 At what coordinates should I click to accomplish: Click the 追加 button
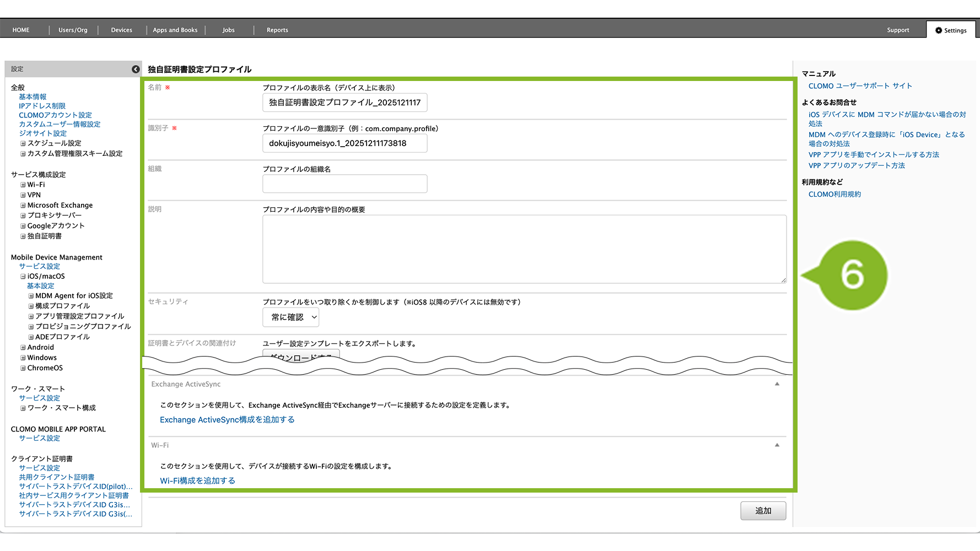763,511
